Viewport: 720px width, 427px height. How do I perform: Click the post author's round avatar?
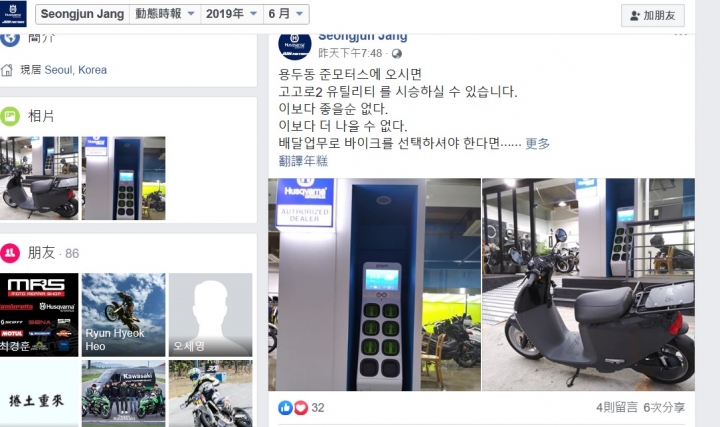pyautogui.click(x=295, y=45)
